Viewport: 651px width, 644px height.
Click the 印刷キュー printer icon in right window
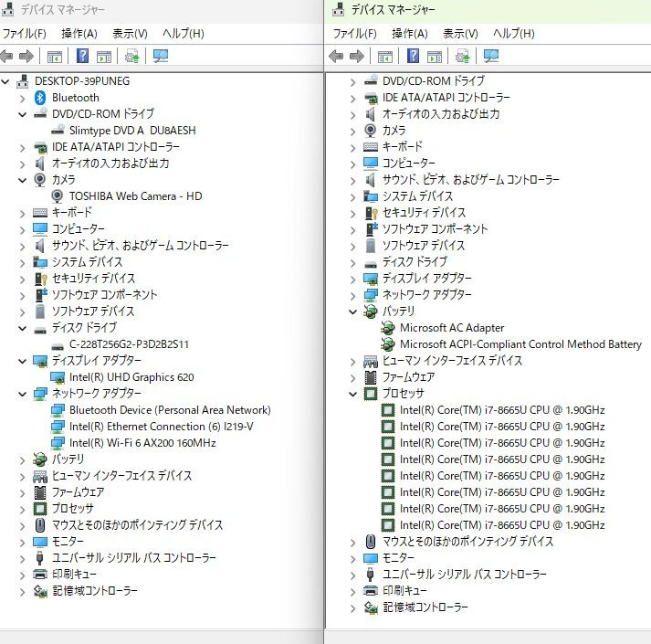click(371, 591)
